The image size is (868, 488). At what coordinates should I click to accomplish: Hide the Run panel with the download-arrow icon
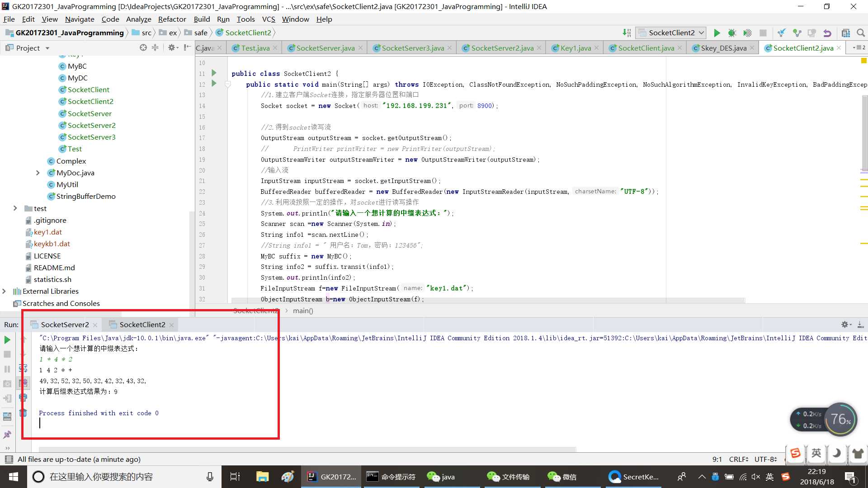point(861,324)
